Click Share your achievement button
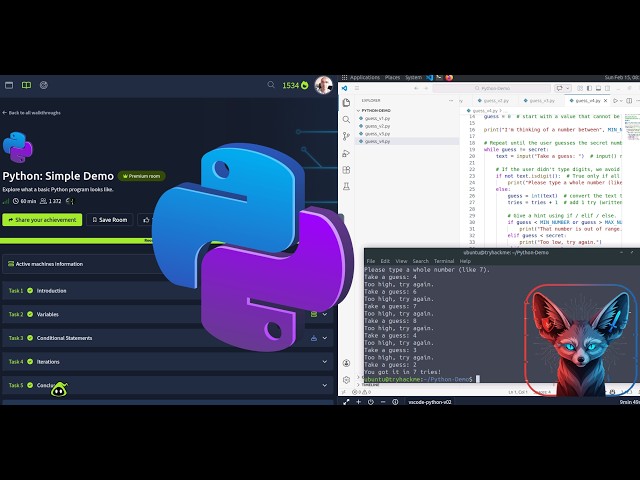Viewport: 640px width, 480px height. 42,220
